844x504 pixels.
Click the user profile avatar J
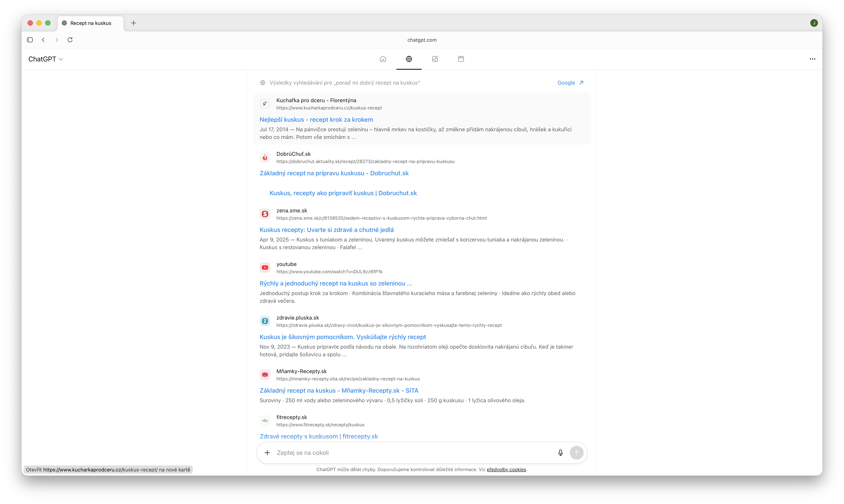pyautogui.click(x=814, y=23)
